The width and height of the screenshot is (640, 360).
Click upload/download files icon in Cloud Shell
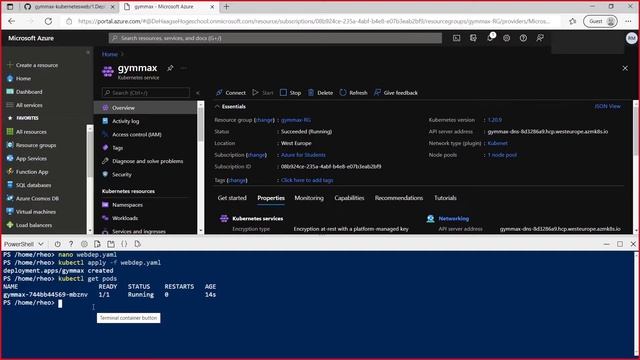pyautogui.click(x=97, y=244)
